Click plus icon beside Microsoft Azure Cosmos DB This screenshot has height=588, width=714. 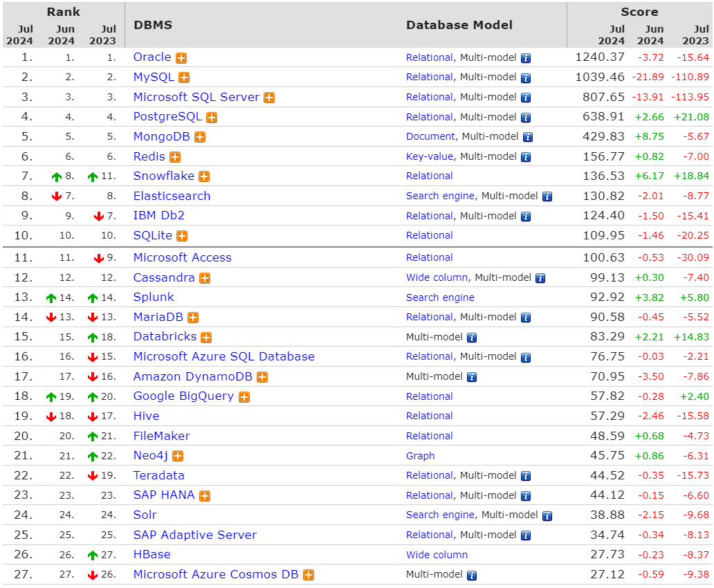click(x=309, y=576)
